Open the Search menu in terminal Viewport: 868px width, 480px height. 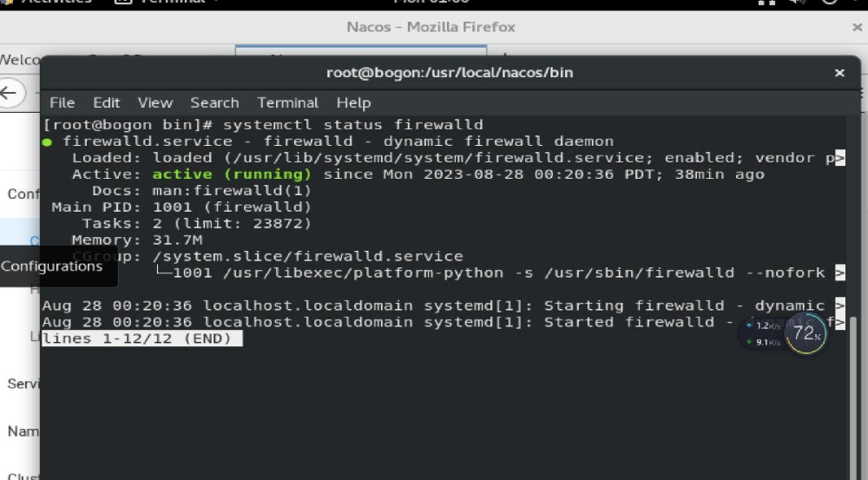click(214, 103)
